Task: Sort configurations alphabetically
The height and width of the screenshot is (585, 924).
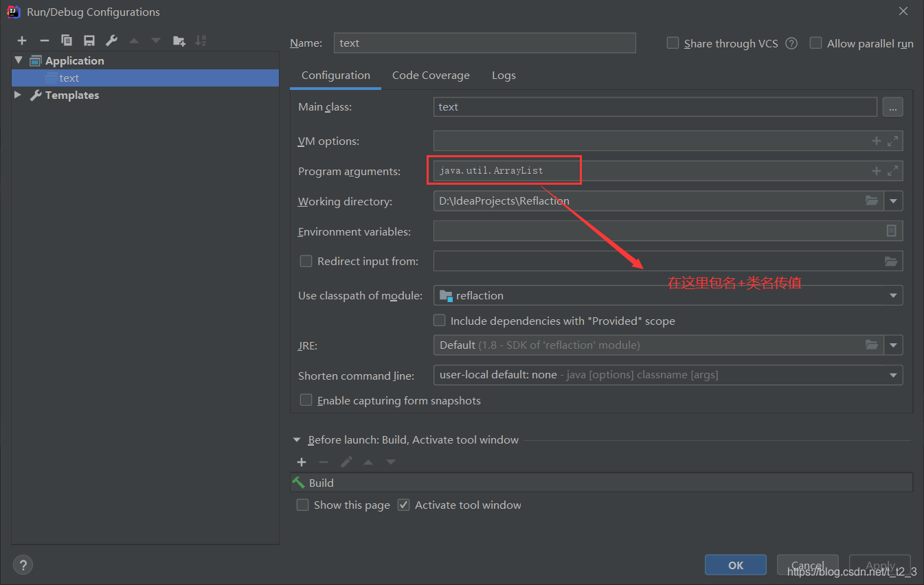Action: (201, 41)
